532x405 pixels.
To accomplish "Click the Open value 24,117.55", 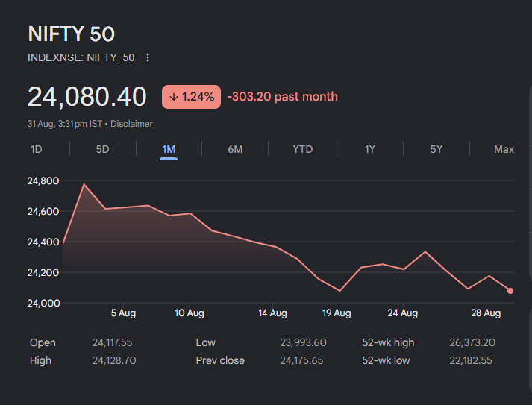I will 112,342.
